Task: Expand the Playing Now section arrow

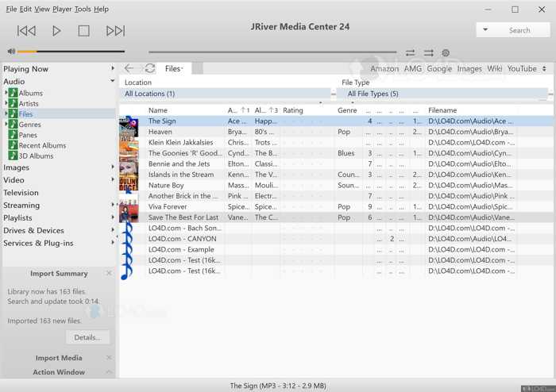Action: (113, 68)
